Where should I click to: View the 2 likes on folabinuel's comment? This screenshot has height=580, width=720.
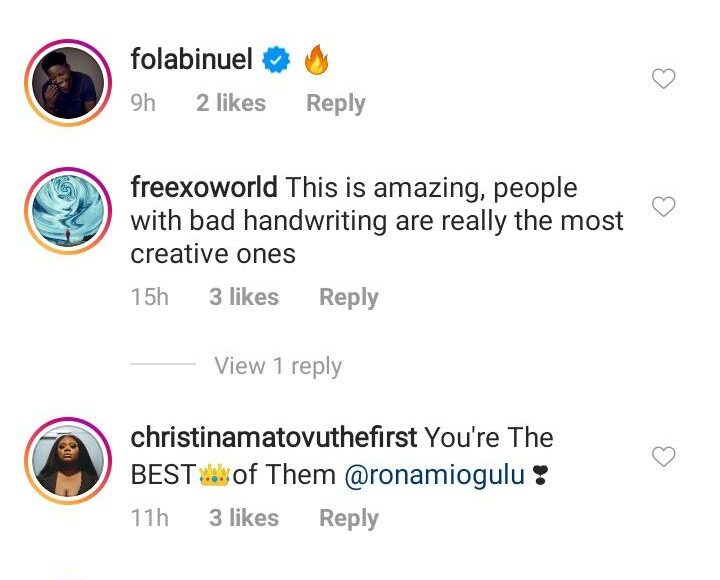231,103
